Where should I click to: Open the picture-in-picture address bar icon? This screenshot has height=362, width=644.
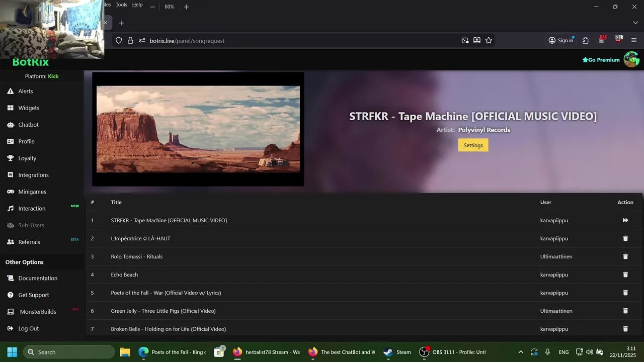(x=465, y=41)
